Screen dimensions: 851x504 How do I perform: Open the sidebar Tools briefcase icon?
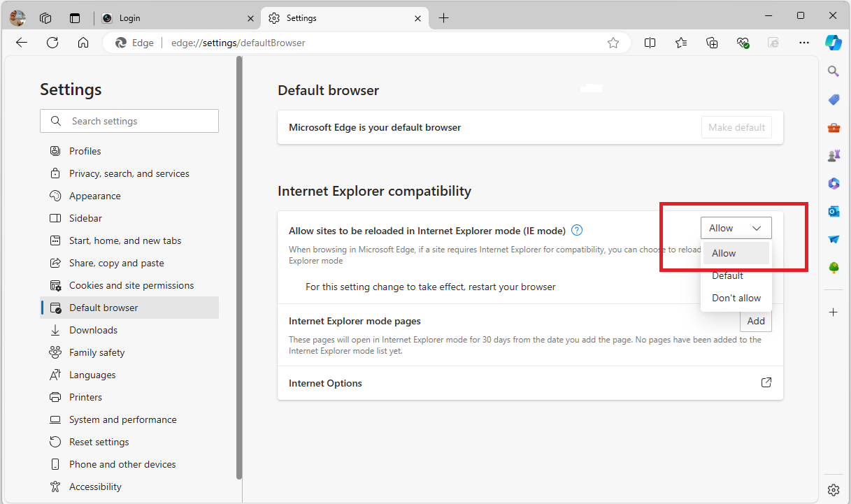pos(834,128)
